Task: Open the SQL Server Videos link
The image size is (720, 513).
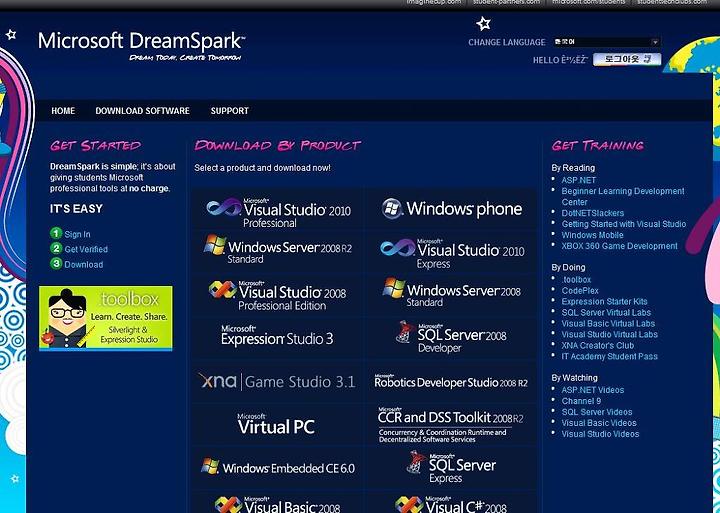Action: (x=597, y=412)
